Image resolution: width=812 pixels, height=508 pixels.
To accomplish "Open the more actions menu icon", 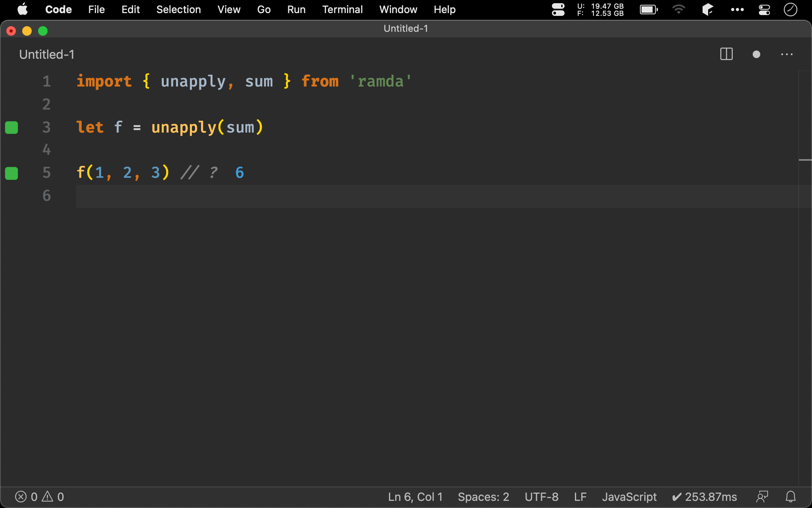I will (787, 54).
